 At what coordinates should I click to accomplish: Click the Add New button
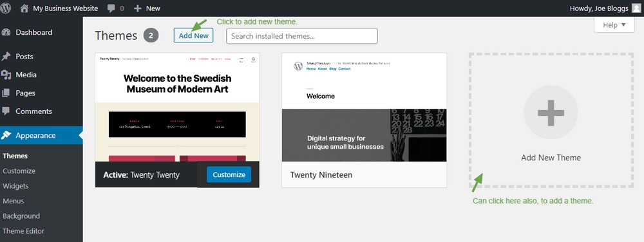pos(193,35)
